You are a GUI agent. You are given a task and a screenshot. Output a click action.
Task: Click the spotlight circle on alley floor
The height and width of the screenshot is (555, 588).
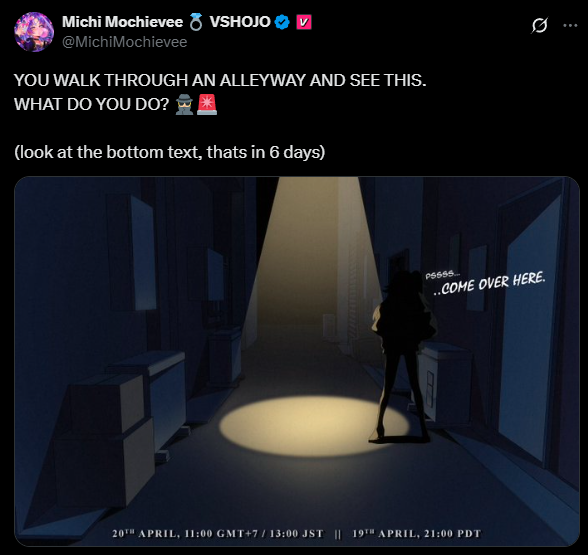[x=314, y=426]
